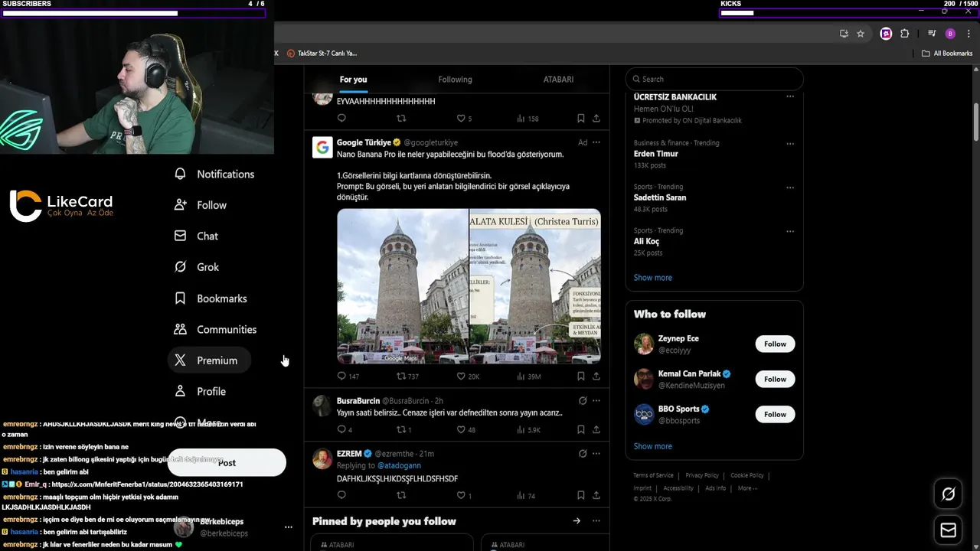Open Profile from the sidebar

pos(200,391)
